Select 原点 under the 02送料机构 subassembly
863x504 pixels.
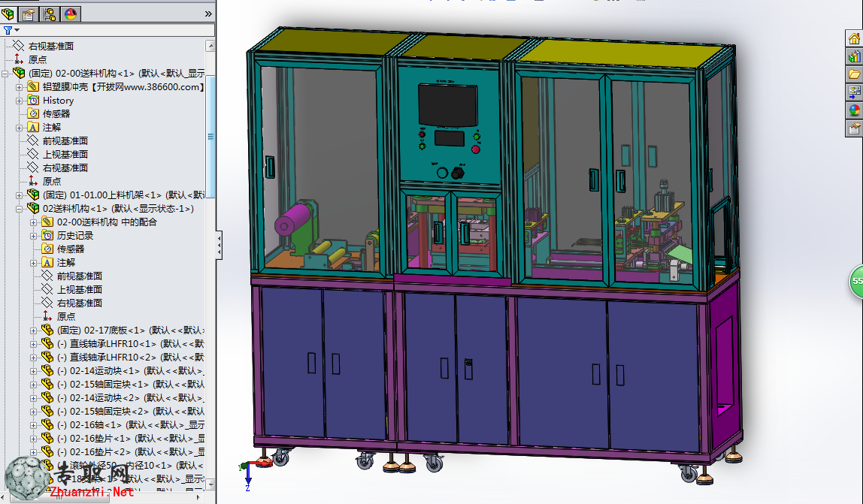click(x=66, y=317)
